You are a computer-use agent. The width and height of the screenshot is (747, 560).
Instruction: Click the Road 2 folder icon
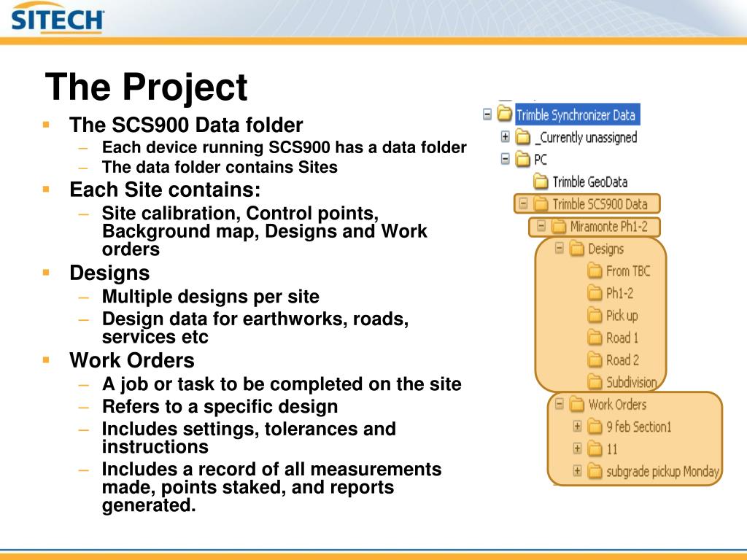point(595,360)
